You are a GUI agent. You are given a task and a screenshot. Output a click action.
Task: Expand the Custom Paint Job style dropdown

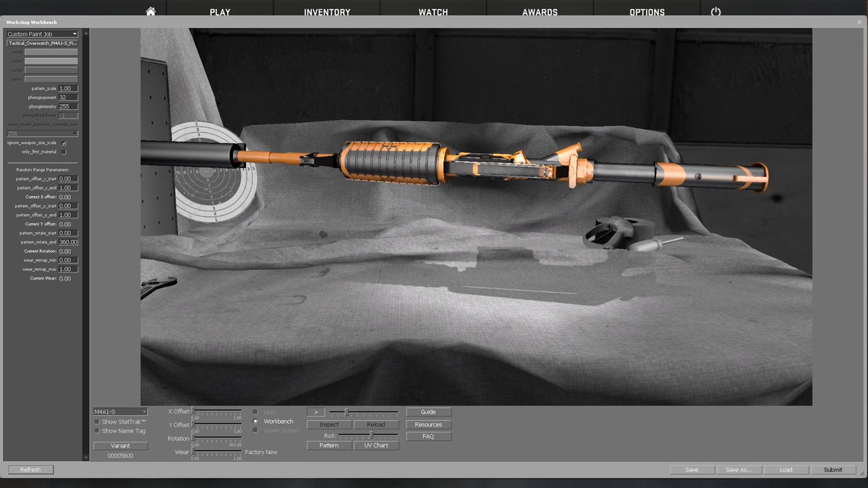click(x=42, y=34)
